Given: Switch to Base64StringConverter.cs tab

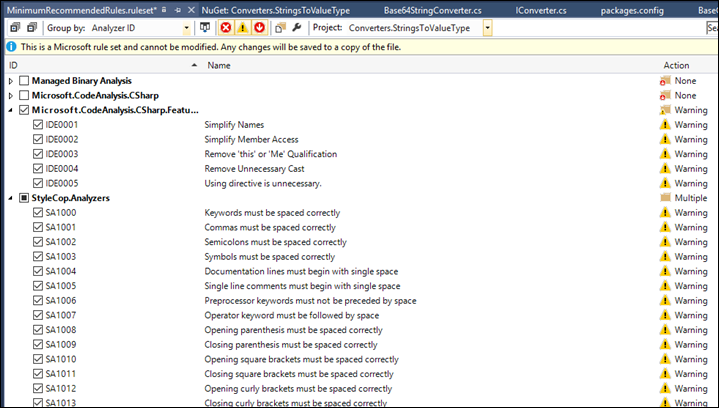Looking at the screenshot, I should [432, 10].
